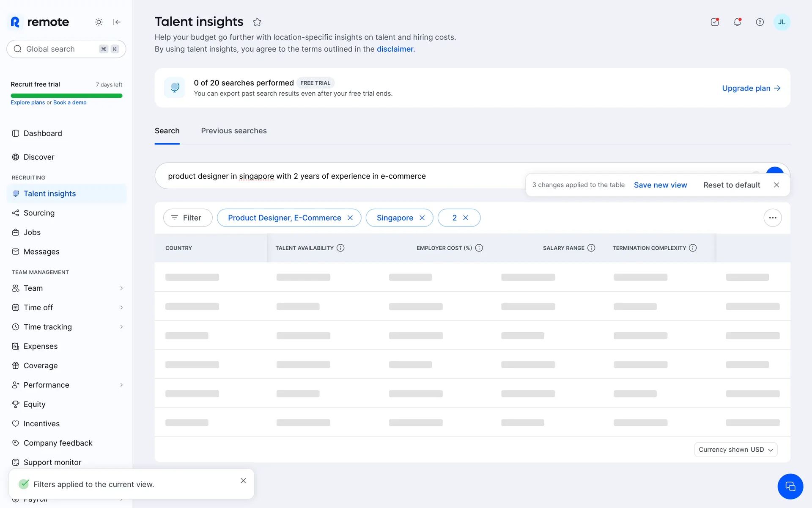
Task: Click the JL profile avatar
Action: point(782,22)
